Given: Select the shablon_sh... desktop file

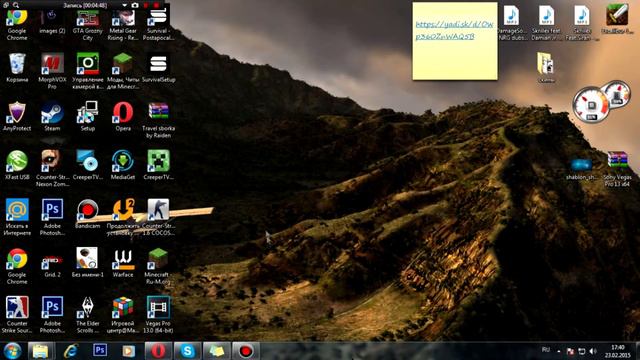Looking at the screenshot, I should coord(582,168).
